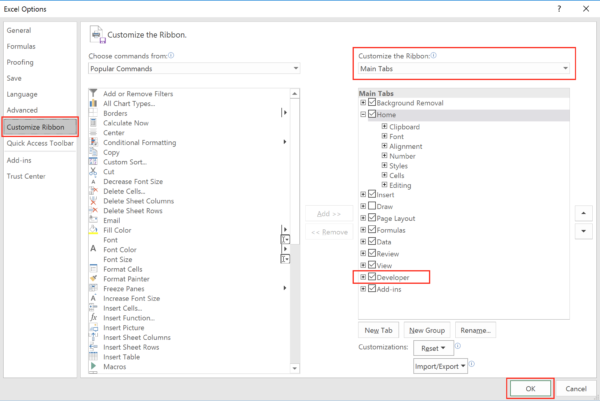The width and height of the screenshot is (600, 401).
Task: Click the Calculate Now icon
Action: tap(93, 123)
